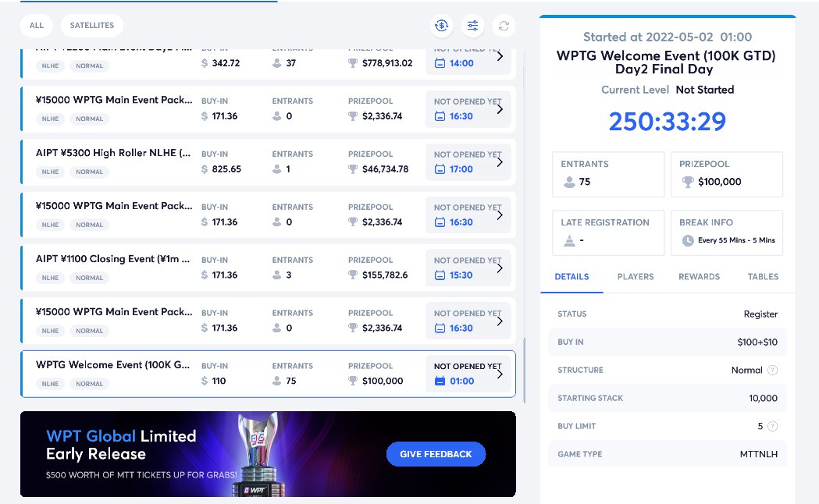Open the WPT Global Limited Early Release banner
This screenshot has height=504, width=819.
268,454
